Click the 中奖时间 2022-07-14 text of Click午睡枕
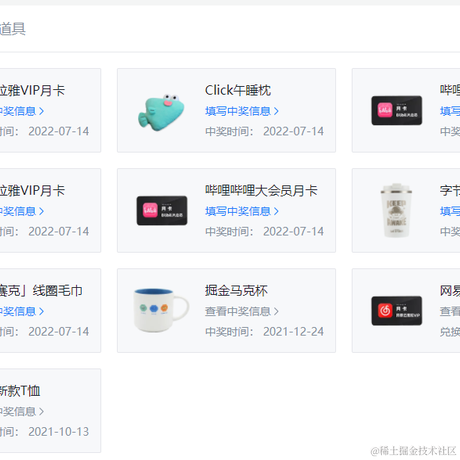 coord(264,131)
